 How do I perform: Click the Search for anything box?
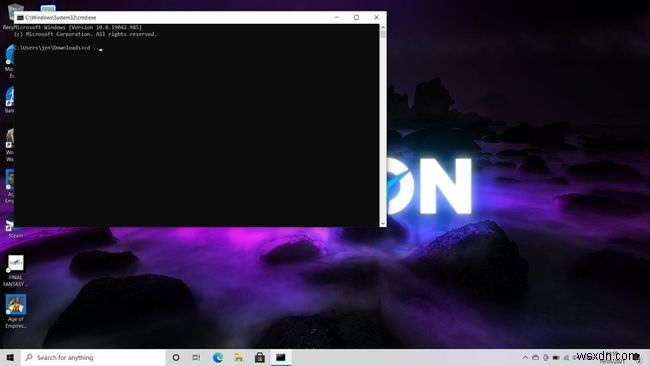click(x=93, y=357)
